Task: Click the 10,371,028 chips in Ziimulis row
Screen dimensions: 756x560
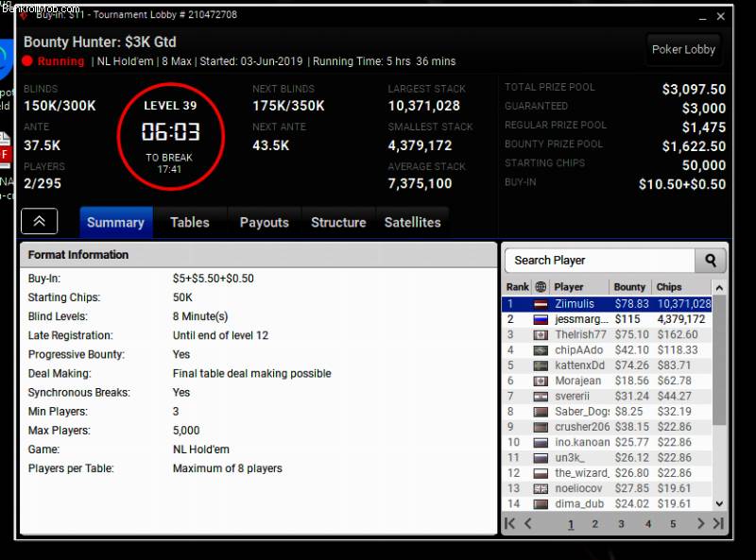Action: (x=684, y=304)
